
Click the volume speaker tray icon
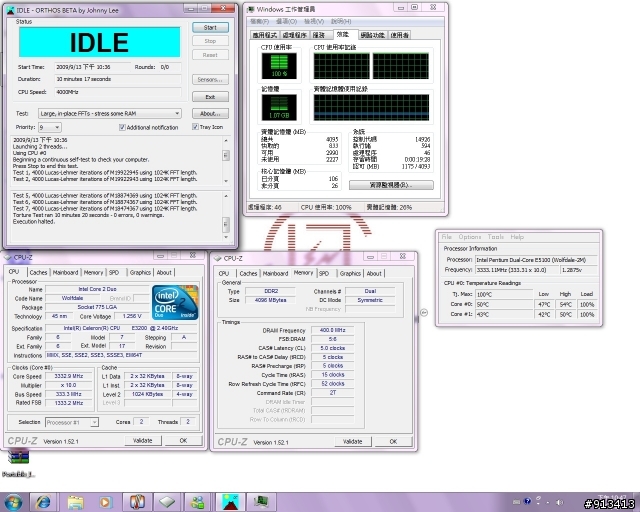560,502
